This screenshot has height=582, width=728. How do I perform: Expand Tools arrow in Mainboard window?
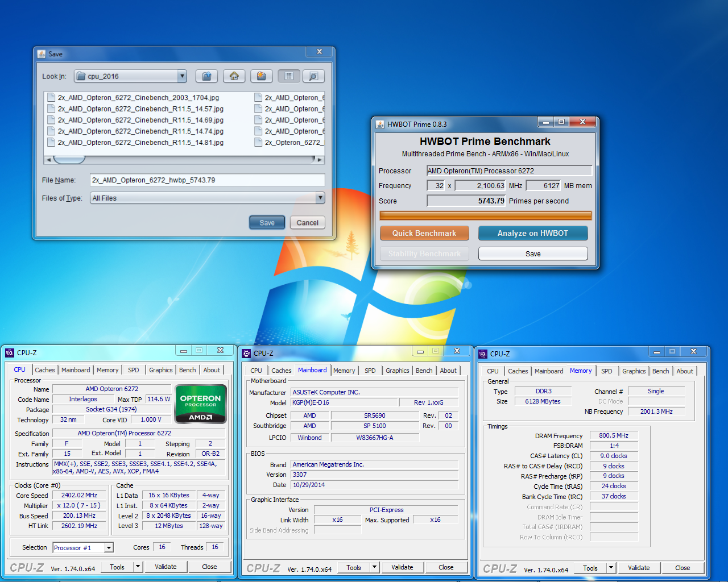coord(374,567)
